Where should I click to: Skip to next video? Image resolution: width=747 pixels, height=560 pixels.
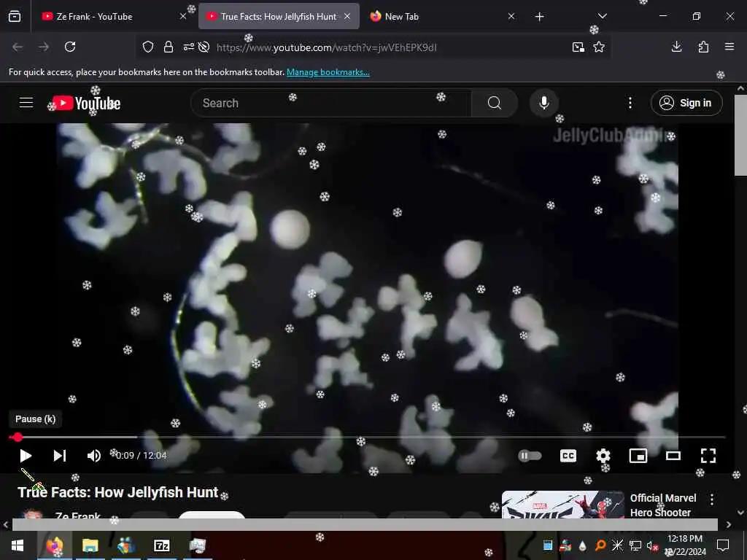(60, 456)
